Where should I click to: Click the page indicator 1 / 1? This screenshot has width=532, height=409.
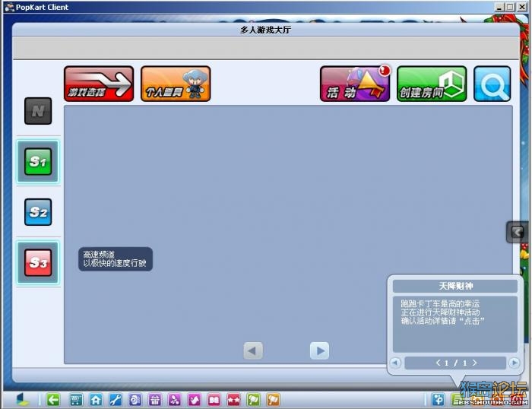455,363
